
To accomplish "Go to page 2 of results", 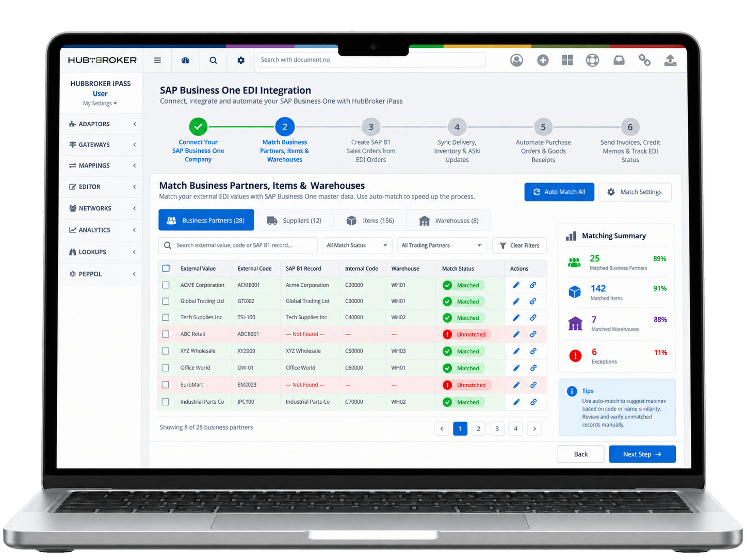I will (479, 429).
